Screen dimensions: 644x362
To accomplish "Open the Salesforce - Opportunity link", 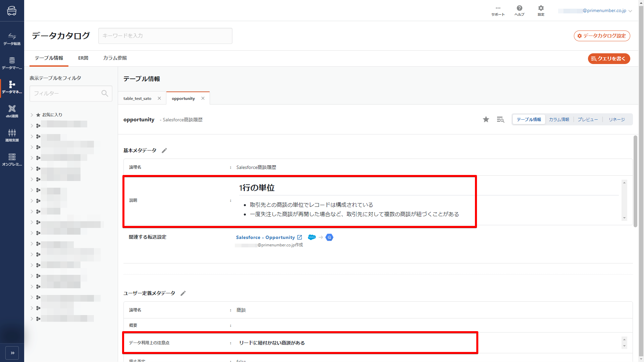I will click(265, 237).
